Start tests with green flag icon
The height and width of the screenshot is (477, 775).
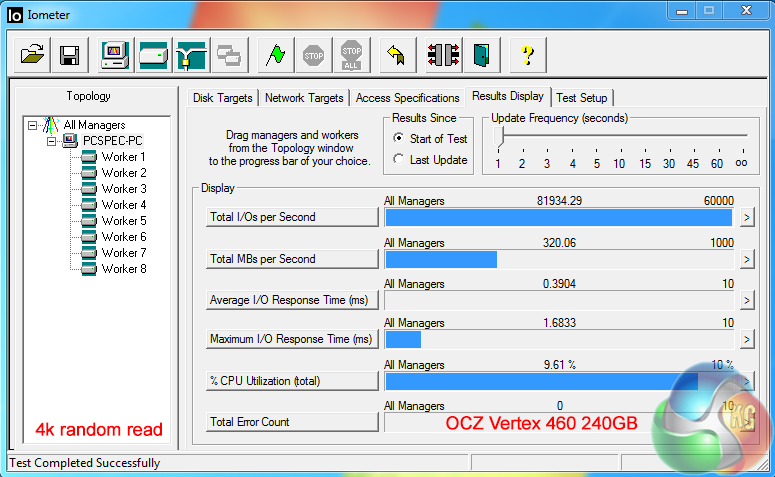coord(275,54)
